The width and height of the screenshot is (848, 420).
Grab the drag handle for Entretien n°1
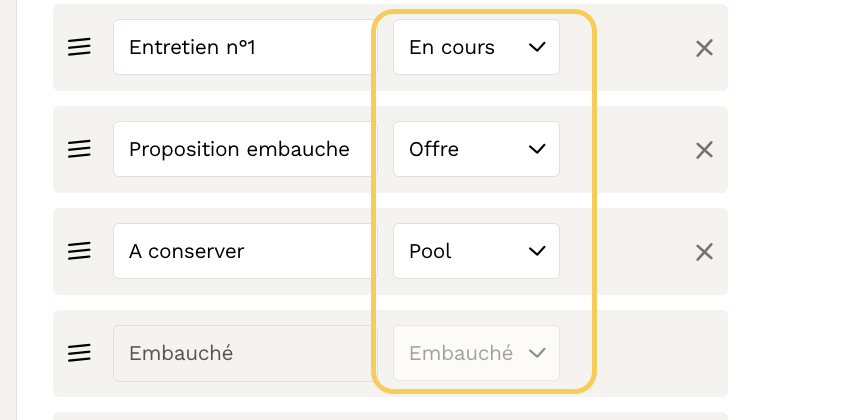tap(79, 47)
